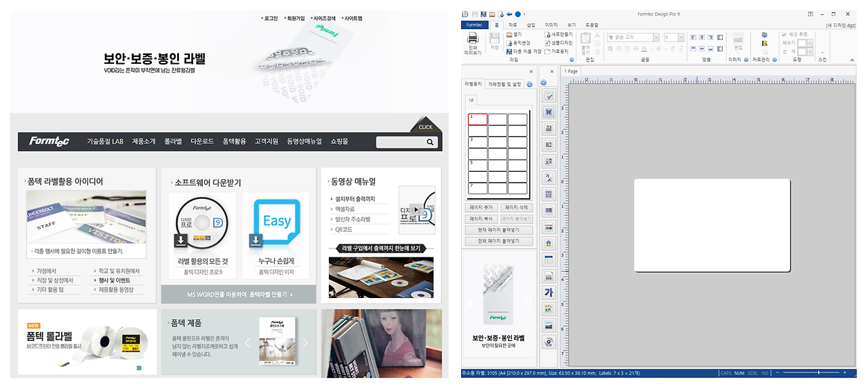Click the disc icon at toolbar bottom
This screenshot has width=868, height=391.
(x=549, y=341)
